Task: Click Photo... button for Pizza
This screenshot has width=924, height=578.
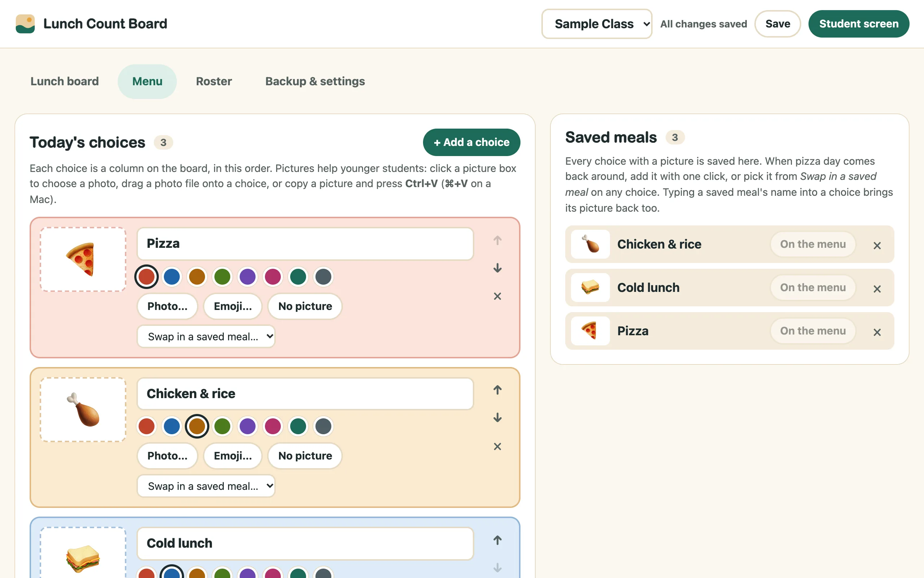Action: click(167, 306)
